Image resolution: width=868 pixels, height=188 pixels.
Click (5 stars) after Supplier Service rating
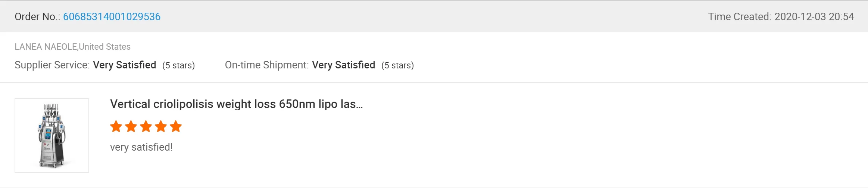click(x=178, y=65)
